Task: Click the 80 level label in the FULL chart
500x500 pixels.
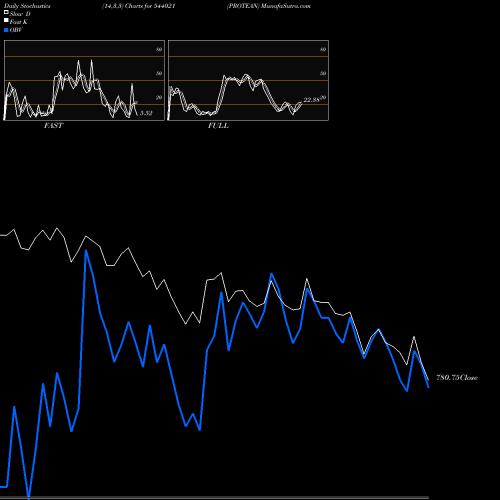Action: pyautogui.click(x=323, y=49)
